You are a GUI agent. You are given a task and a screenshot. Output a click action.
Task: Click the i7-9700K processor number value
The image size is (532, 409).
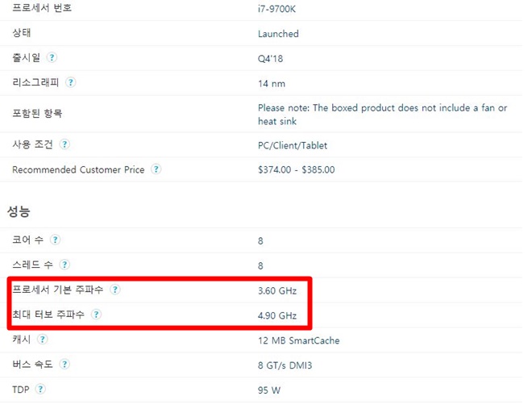click(279, 9)
